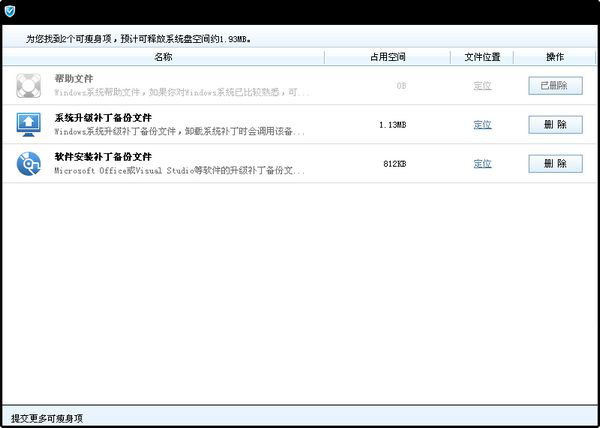Select the 软件安装补丁备份文件 row title
This screenshot has height=428, width=600.
tap(103, 156)
